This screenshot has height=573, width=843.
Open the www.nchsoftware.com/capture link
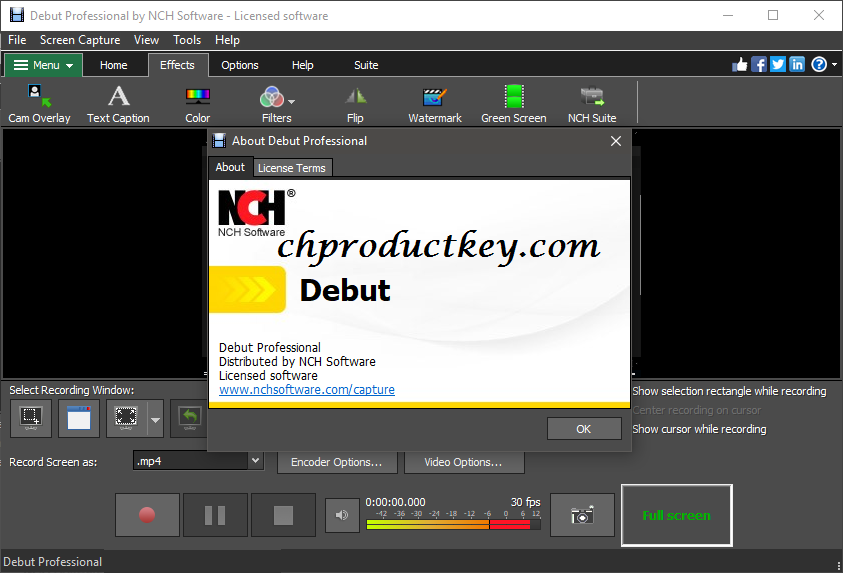click(x=306, y=390)
